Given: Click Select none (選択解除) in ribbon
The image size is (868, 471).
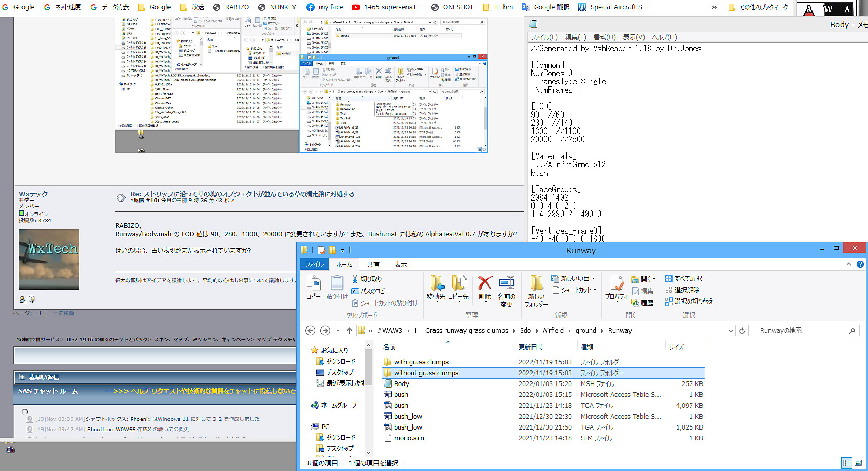Looking at the screenshot, I should click(682, 290).
